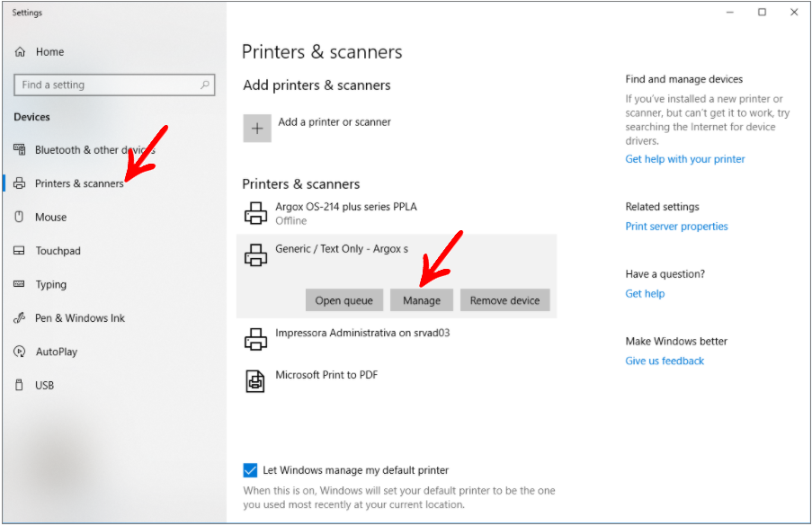Click the Remove device button

click(504, 300)
